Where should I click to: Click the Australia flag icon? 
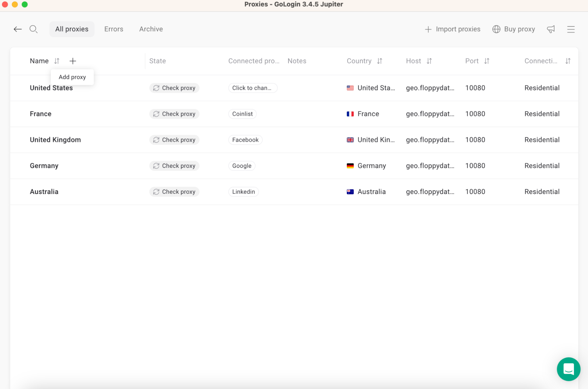(350, 192)
